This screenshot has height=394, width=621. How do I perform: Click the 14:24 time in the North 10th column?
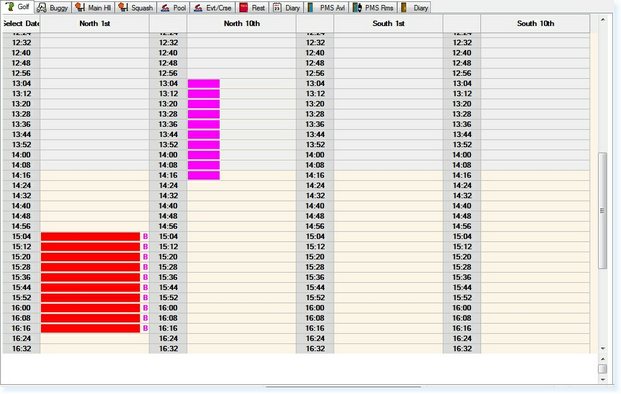click(168, 186)
